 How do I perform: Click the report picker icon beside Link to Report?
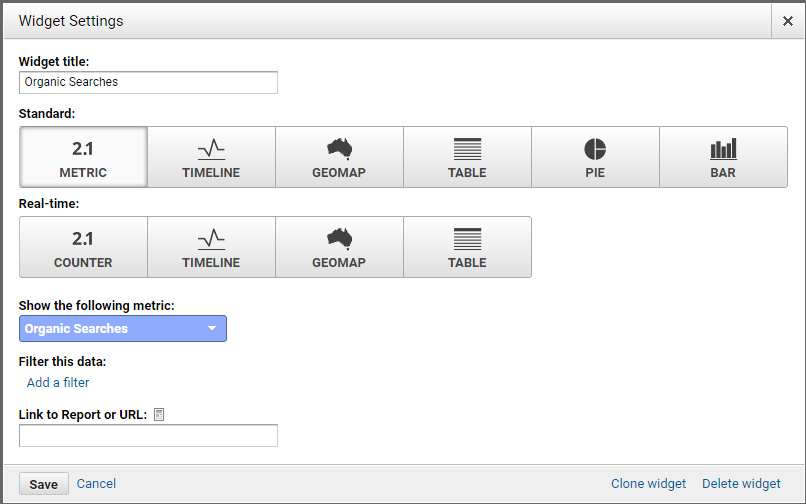pos(159,415)
